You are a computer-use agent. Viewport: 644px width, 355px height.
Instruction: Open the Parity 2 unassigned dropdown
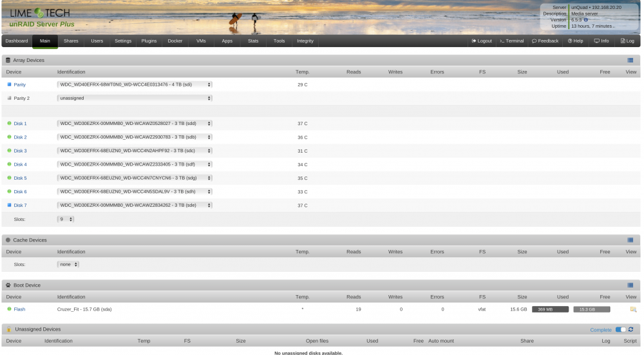[x=135, y=98]
